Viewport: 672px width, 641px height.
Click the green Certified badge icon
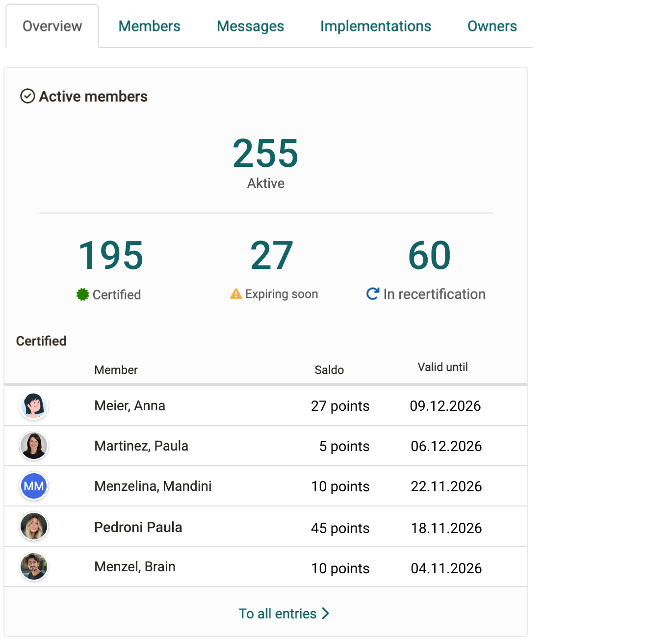(x=83, y=294)
